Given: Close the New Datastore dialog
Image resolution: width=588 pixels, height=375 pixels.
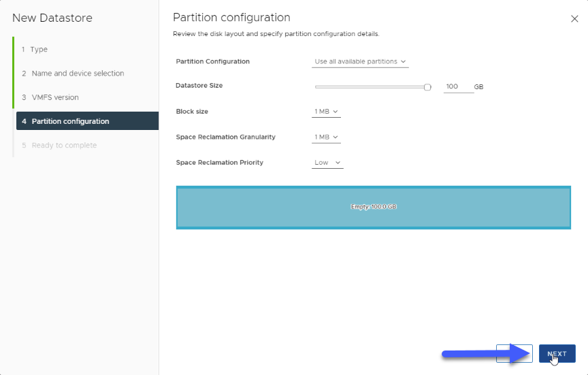Looking at the screenshot, I should 574,19.
